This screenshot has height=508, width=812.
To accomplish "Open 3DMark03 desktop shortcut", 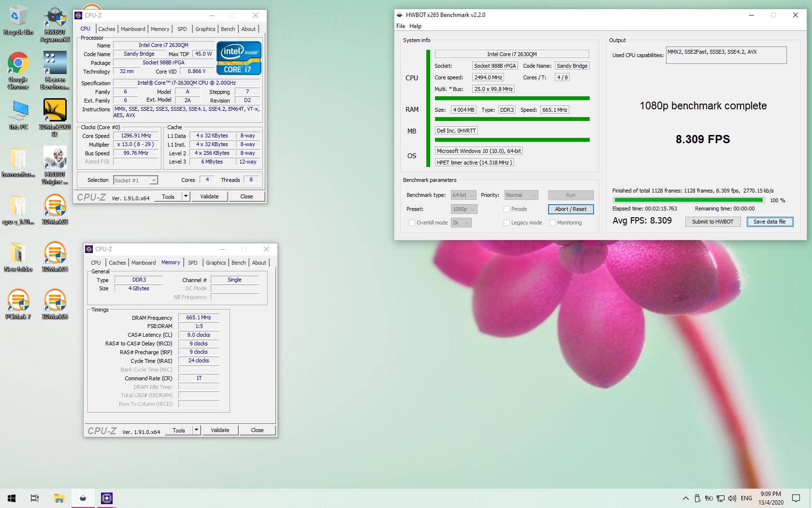I will tap(55, 209).
